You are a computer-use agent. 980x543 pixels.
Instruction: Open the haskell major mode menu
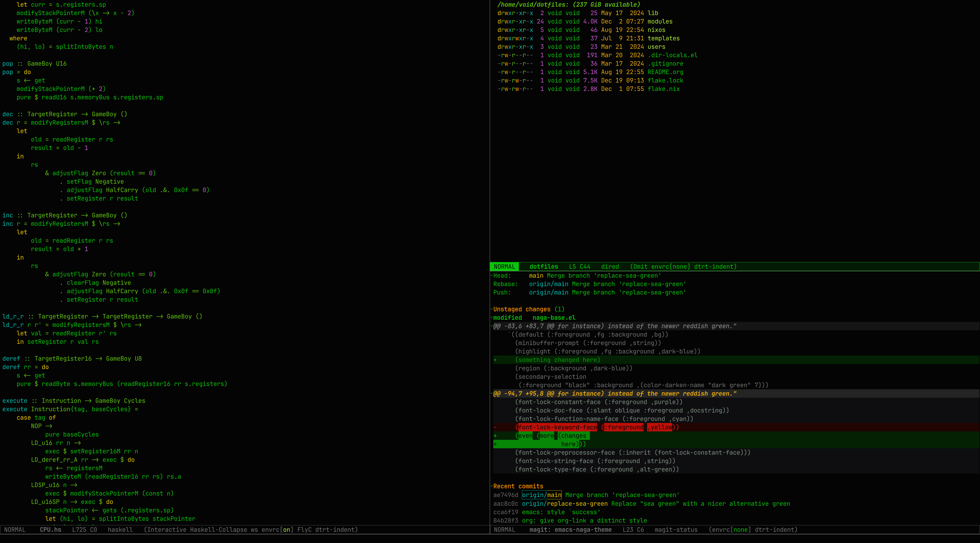click(120, 530)
